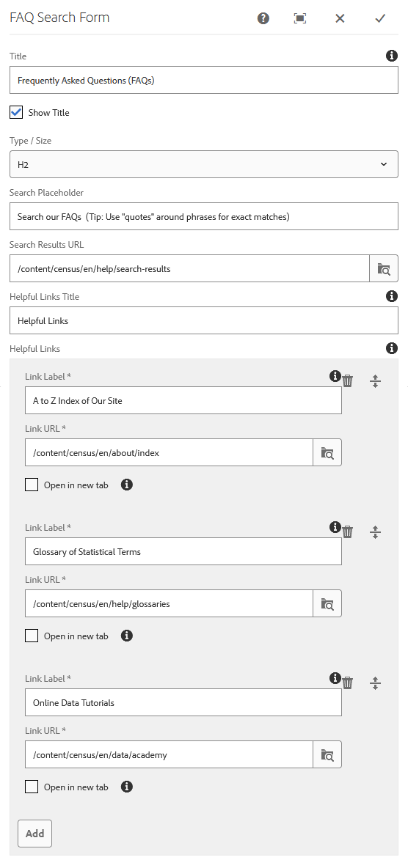This screenshot has width=408, height=868.
Task: Enable Open in new tab for A to Z Index
Action: [x=32, y=485]
